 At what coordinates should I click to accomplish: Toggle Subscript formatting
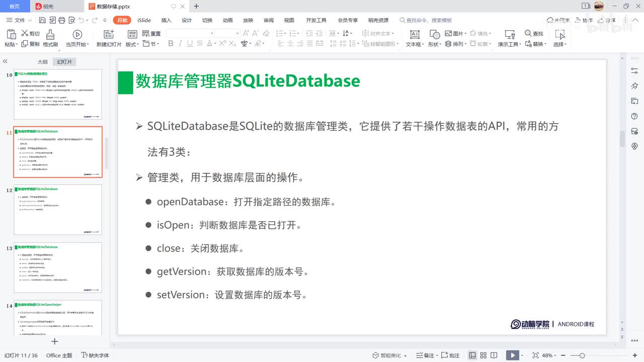[232, 44]
